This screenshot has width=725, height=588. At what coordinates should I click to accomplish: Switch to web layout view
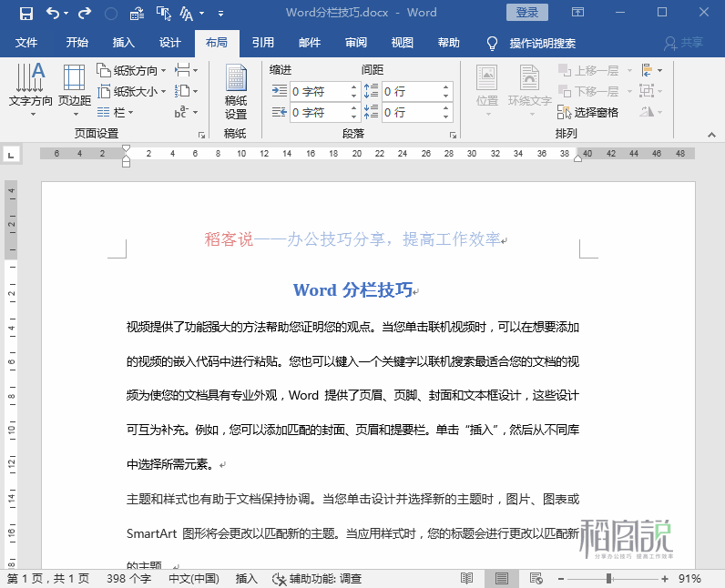(x=536, y=578)
